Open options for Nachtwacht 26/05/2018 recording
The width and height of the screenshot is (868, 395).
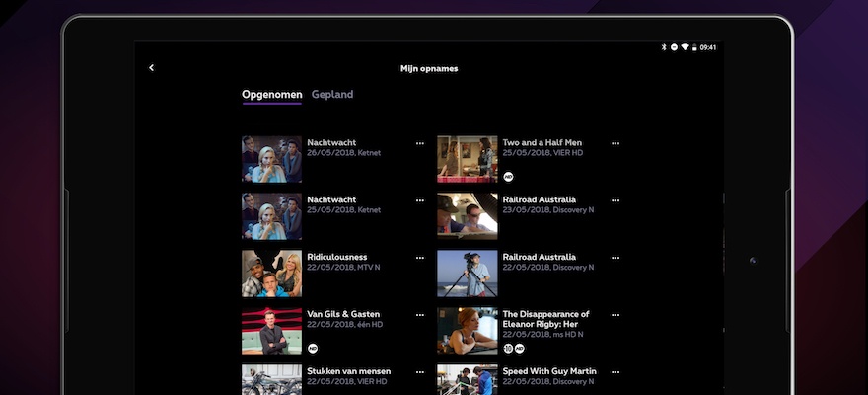click(419, 143)
